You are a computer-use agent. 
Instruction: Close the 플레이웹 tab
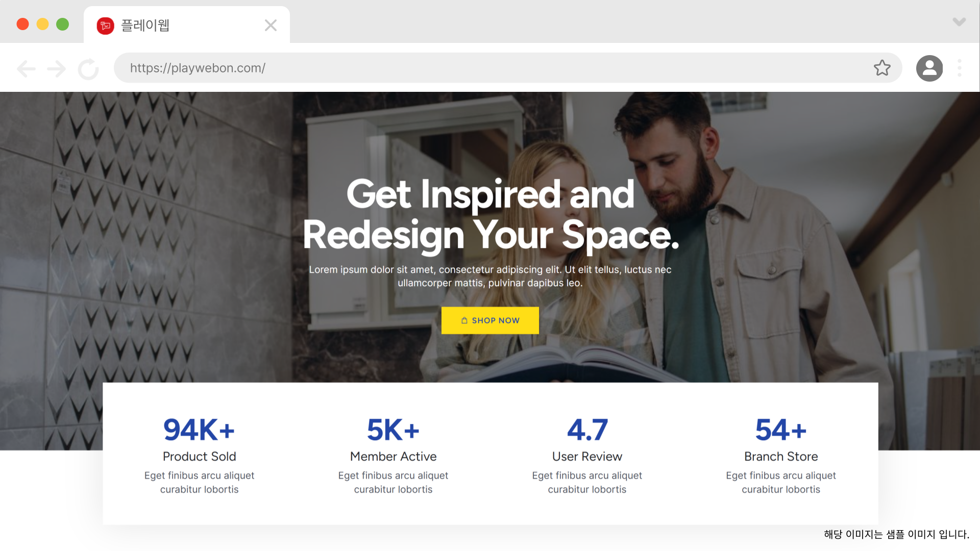(271, 26)
